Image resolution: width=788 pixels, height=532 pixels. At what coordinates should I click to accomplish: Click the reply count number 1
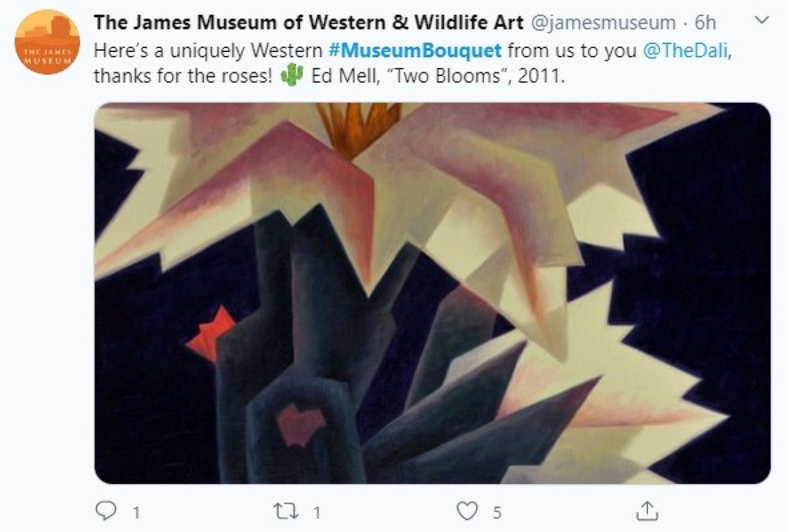pos(136,512)
